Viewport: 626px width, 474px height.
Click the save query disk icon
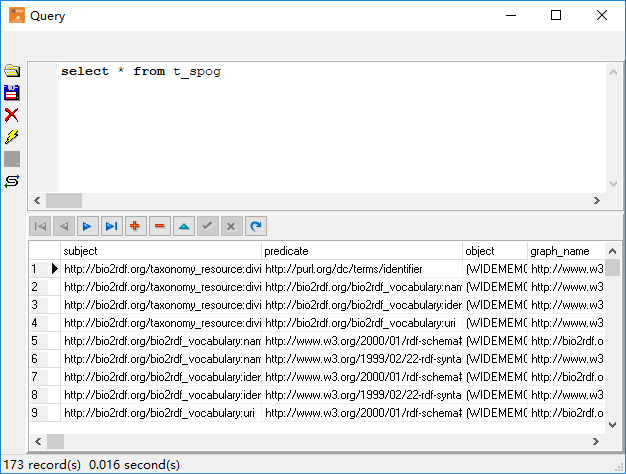12,93
